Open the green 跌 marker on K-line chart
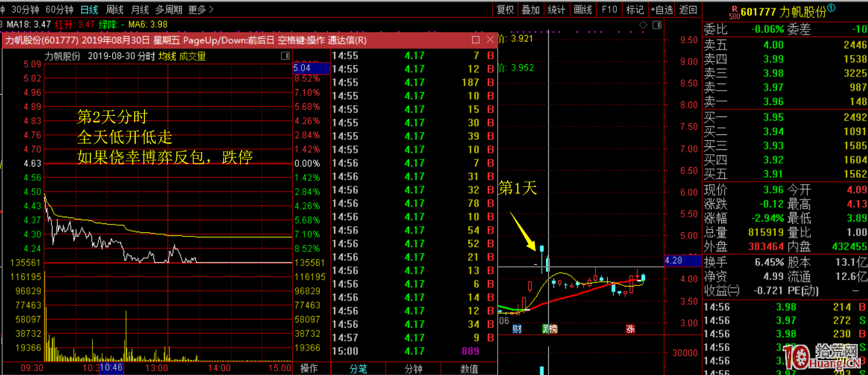The image size is (868, 375). pos(545,329)
